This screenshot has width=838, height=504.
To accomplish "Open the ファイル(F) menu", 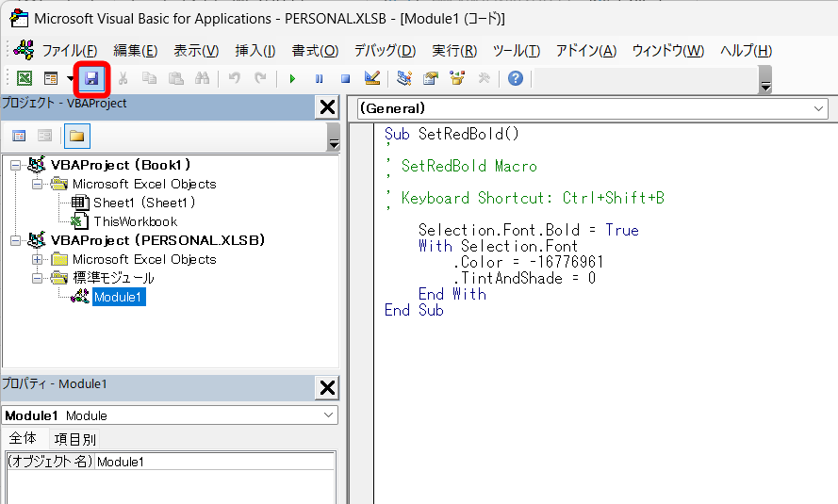I will 70,51.
